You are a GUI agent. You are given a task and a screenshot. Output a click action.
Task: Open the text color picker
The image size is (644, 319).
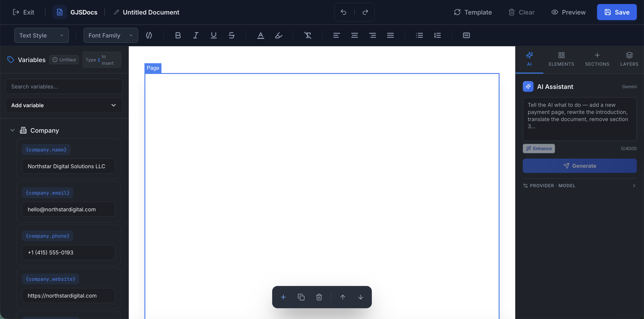click(261, 35)
